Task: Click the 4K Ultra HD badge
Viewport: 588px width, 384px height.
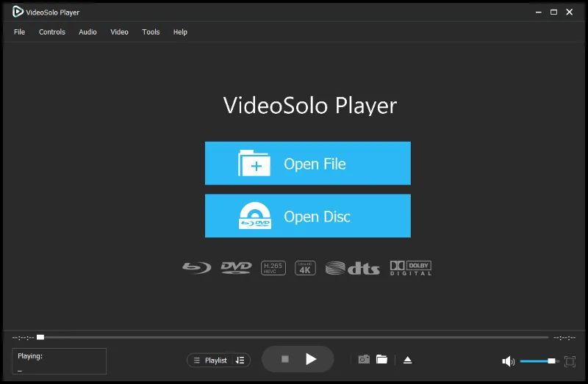Action: click(x=305, y=268)
